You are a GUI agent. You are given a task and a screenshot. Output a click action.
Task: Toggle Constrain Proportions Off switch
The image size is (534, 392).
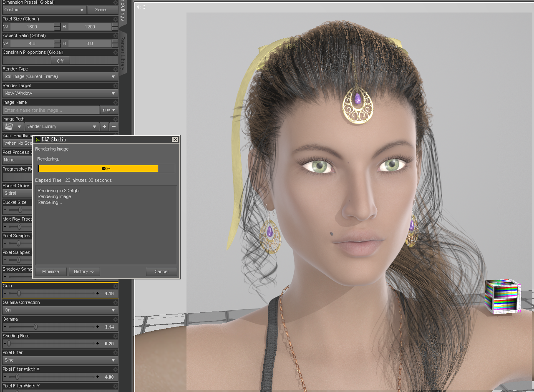point(60,60)
